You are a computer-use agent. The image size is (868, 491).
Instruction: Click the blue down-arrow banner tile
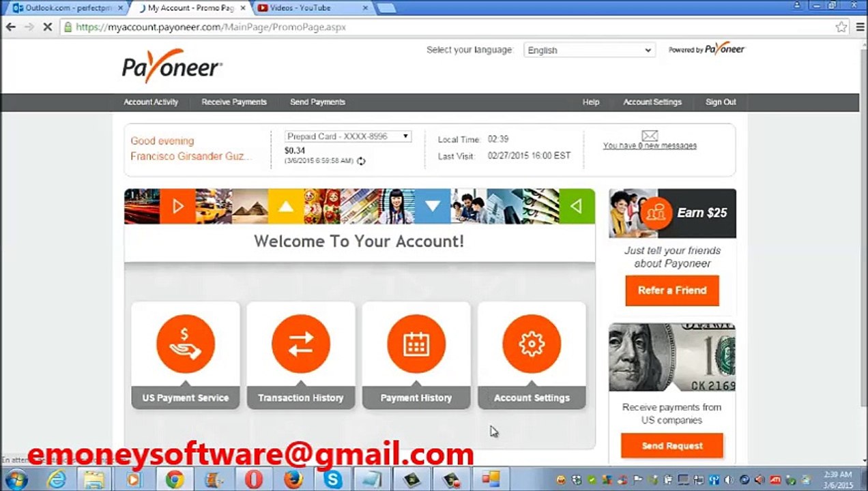point(433,206)
